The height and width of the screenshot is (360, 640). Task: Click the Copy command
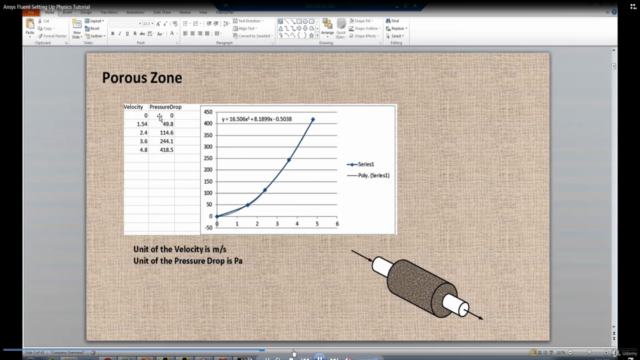pyautogui.click(x=45, y=29)
